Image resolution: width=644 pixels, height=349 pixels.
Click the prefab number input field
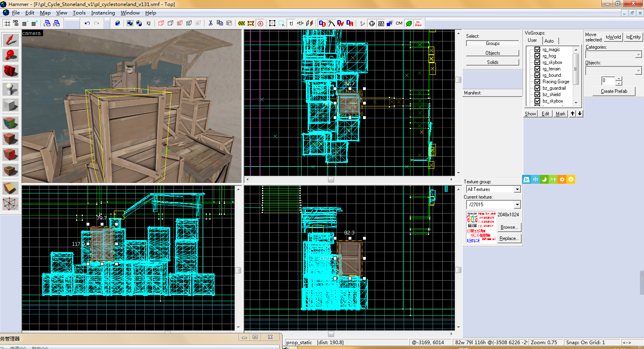608,81
